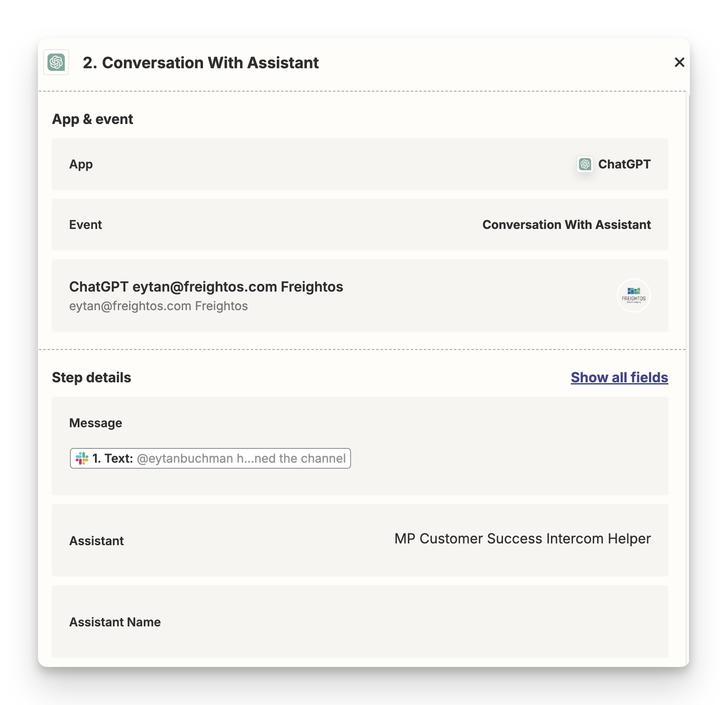Close the Conversation With Assistant panel

tap(679, 63)
